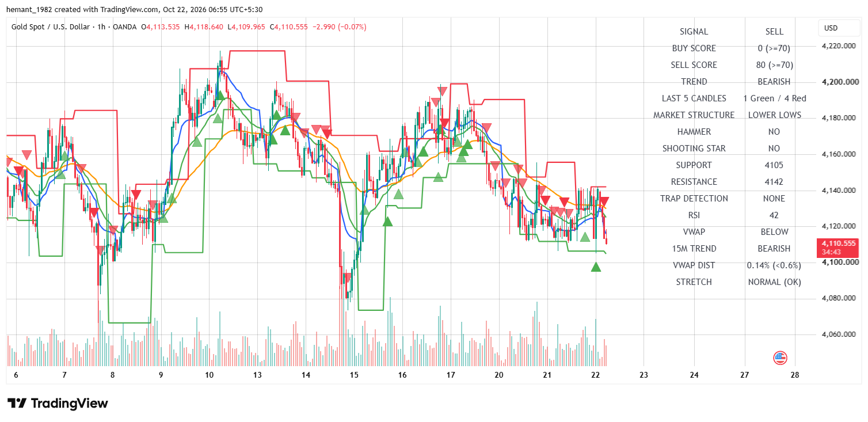Image resolution: width=868 pixels, height=422 pixels.
Task: Click the SELL SCORE value 80 (>=70)
Action: pos(774,65)
